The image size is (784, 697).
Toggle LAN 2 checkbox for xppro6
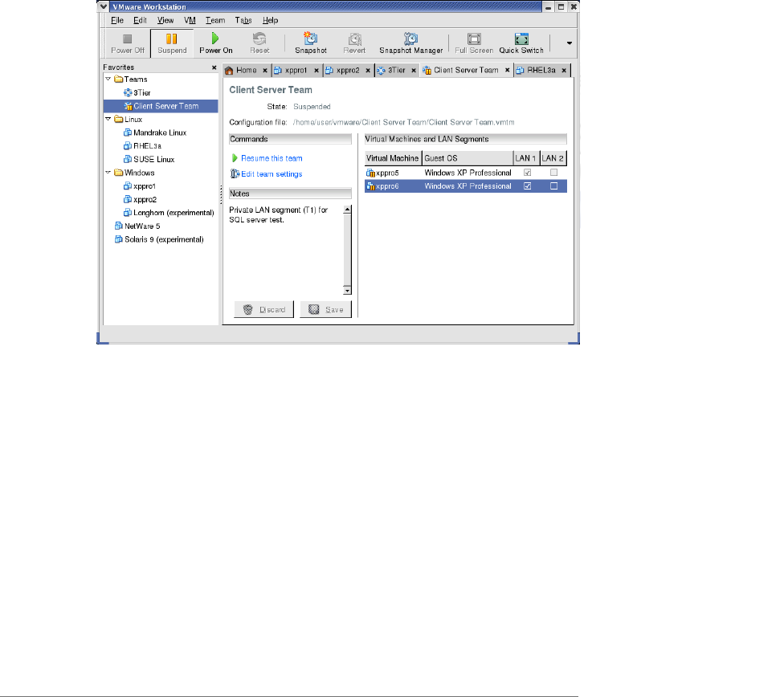[x=553, y=186]
